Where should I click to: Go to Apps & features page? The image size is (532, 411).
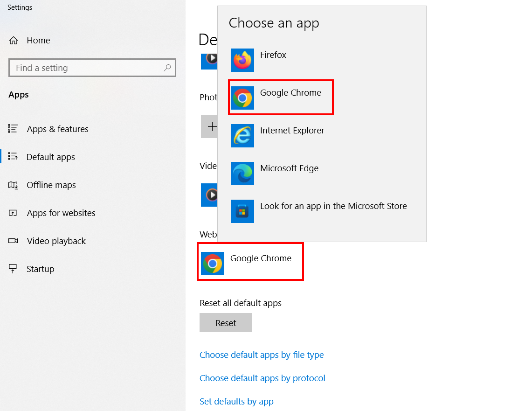pyautogui.click(x=58, y=129)
